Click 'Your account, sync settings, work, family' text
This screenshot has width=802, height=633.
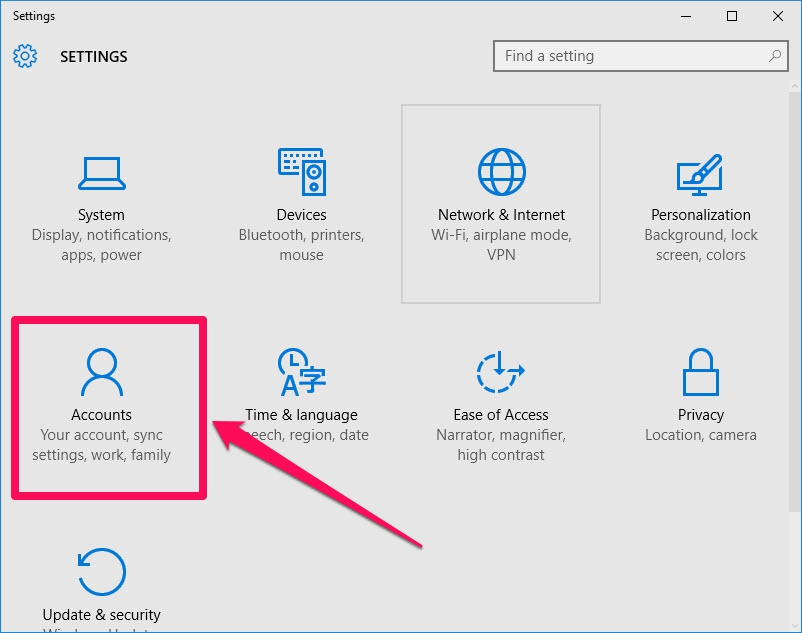point(101,445)
